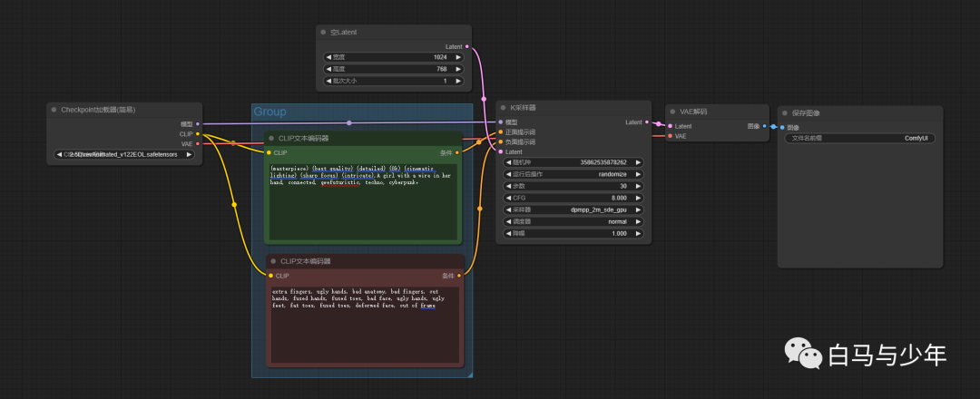Decrease 步数 value with left arrow

(508, 186)
